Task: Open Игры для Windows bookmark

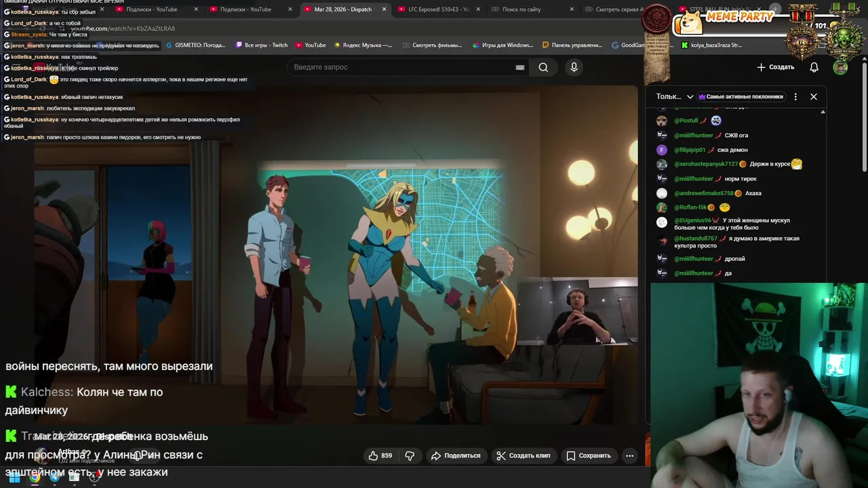Action: tap(502, 45)
